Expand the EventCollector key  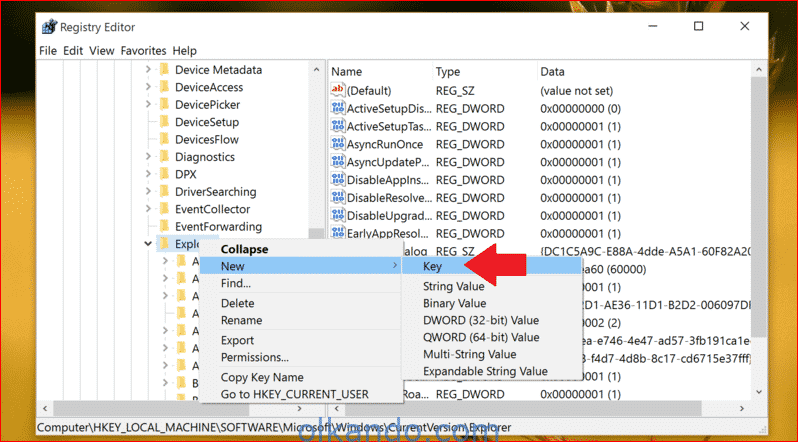pos(148,209)
